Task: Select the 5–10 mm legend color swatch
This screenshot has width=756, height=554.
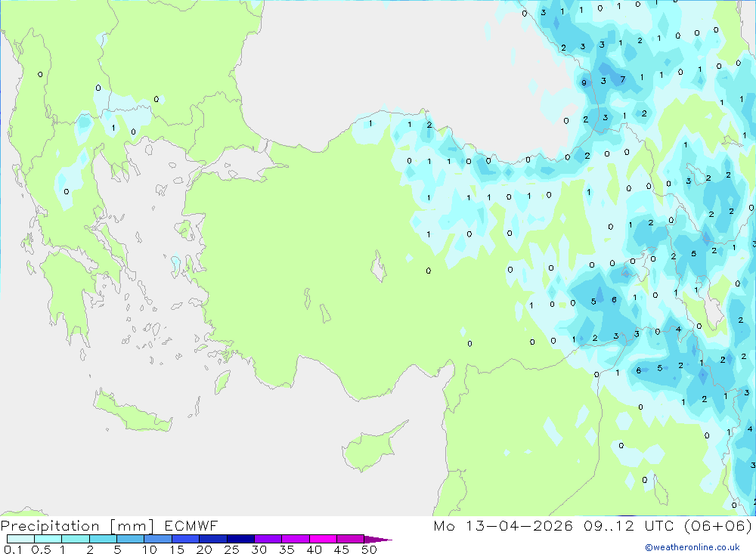Action: (130, 539)
